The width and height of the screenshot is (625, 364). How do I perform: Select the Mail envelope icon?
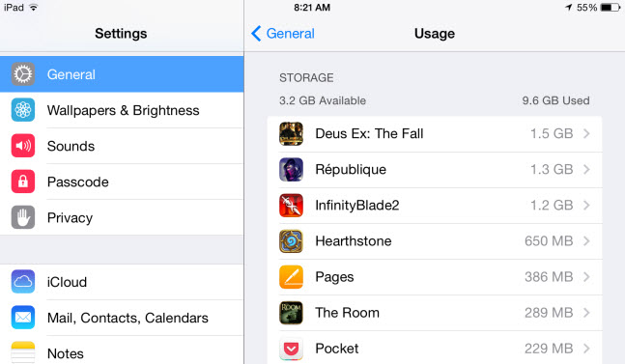(23, 318)
